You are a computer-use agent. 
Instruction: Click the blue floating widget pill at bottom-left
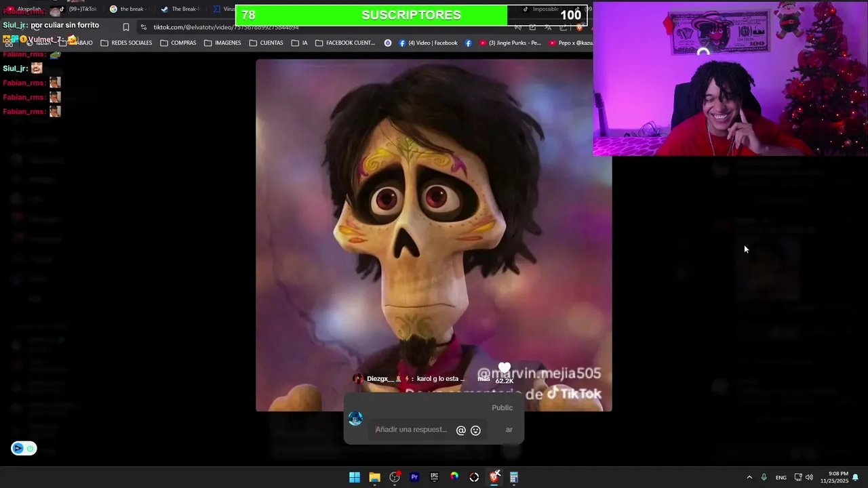tap(24, 448)
